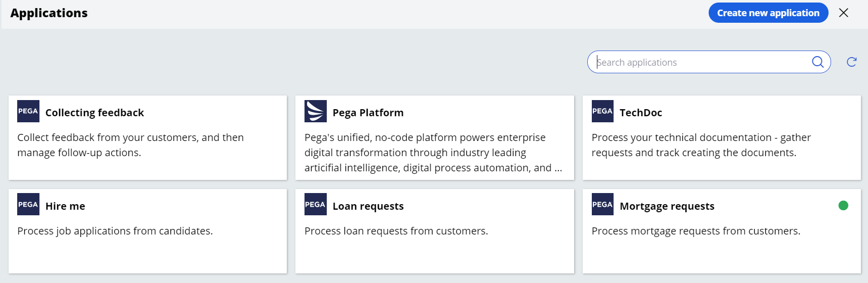The height and width of the screenshot is (283, 868).
Task: Click the Pega Platform description text
Action: 433,153
